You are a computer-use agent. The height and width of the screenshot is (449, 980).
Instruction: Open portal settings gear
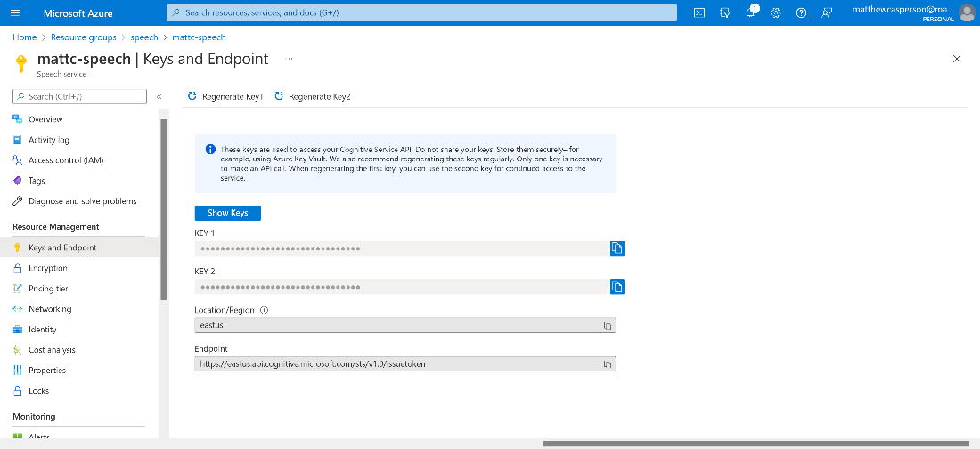coord(776,12)
